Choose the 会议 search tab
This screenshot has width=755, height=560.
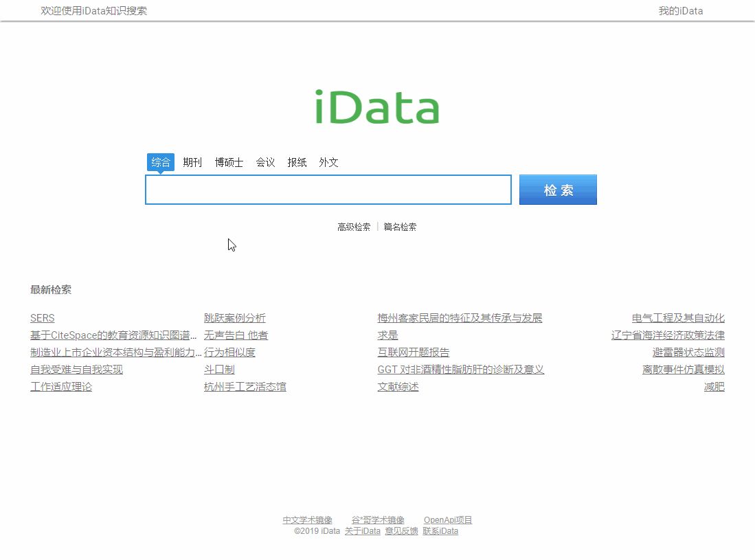pyautogui.click(x=265, y=162)
